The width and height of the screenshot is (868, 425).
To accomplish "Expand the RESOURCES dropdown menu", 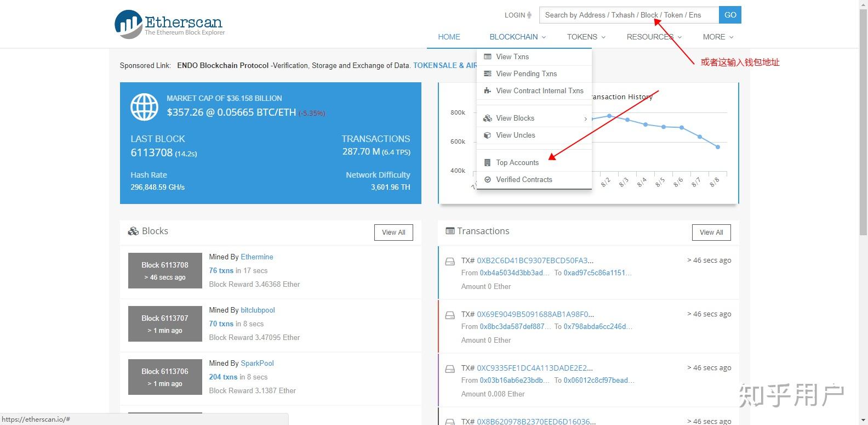I will [x=654, y=37].
